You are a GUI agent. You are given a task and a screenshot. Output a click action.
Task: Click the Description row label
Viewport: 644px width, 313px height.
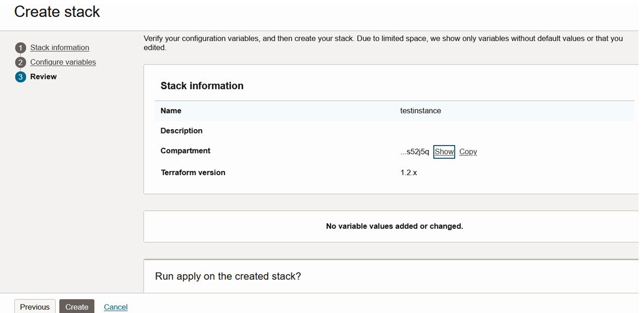[x=182, y=131]
